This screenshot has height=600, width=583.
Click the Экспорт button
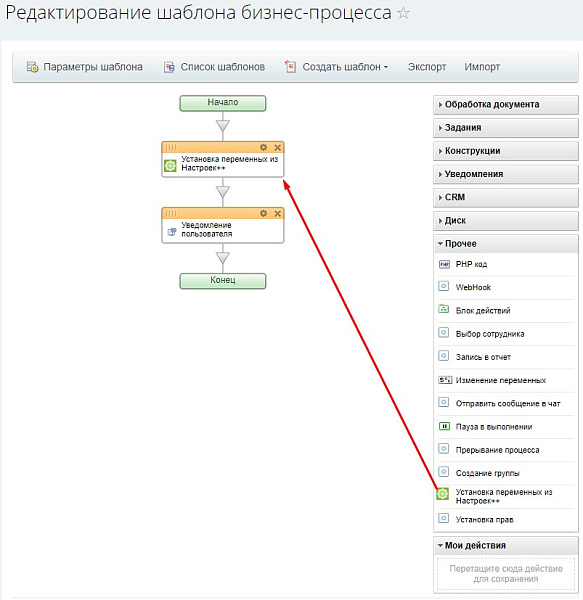point(427,67)
